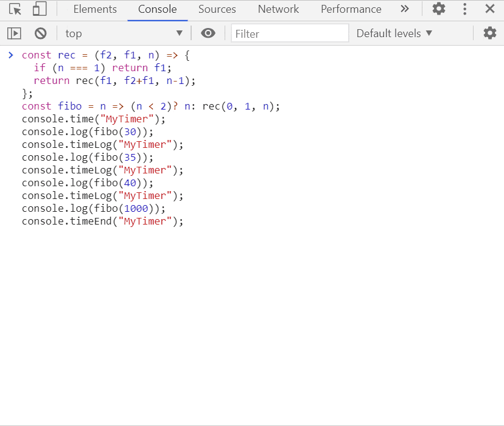Open the 'top' JavaScript context dropdown
Screen dimensions: 504x426
pos(124,33)
